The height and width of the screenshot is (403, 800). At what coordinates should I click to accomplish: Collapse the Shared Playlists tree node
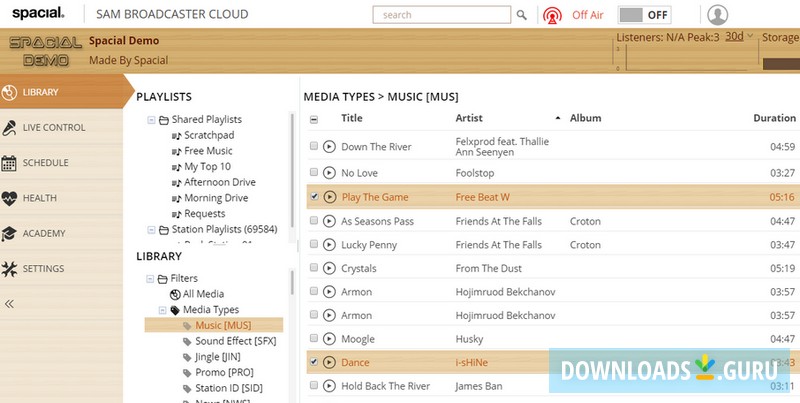(x=151, y=120)
